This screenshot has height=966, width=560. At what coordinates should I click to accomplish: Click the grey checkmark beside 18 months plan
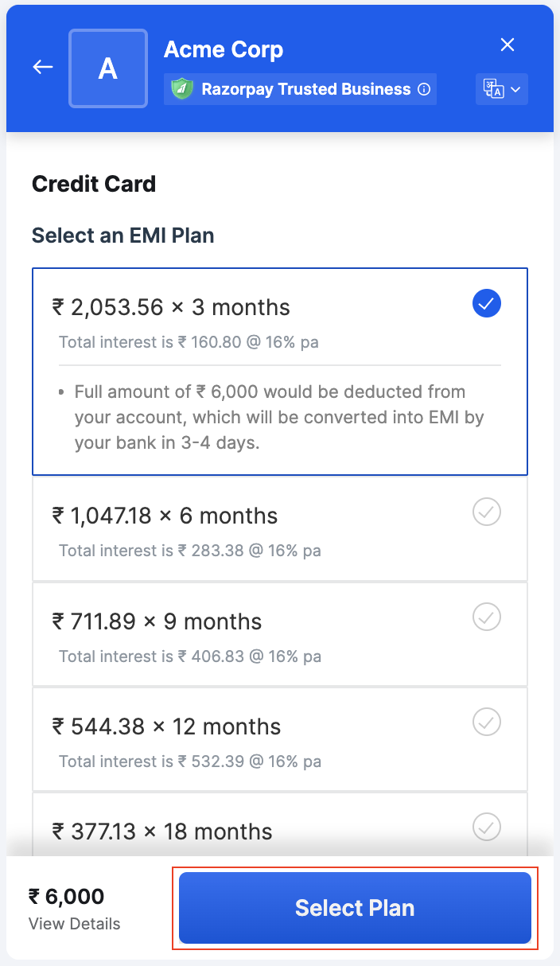coord(486,828)
